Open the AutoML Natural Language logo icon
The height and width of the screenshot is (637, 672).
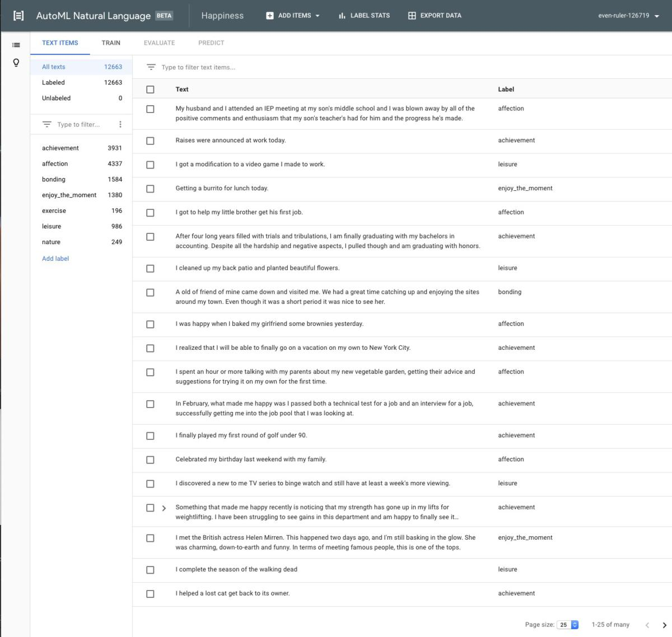coord(18,16)
